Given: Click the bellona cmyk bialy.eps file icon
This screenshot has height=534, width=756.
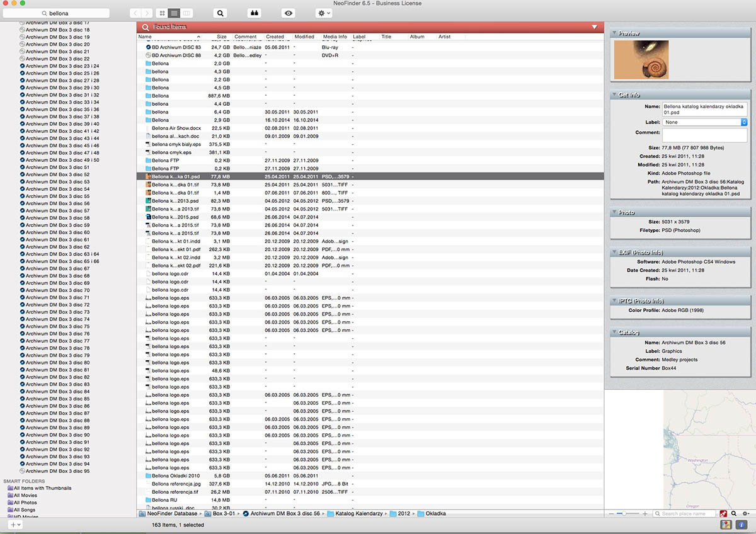Looking at the screenshot, I should pyautogui.click(x=149, y=144).
